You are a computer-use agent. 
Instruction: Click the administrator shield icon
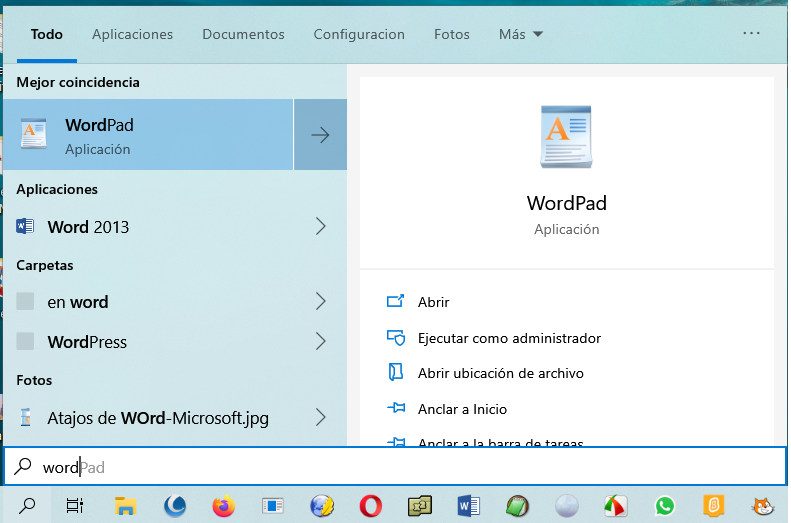396,337
